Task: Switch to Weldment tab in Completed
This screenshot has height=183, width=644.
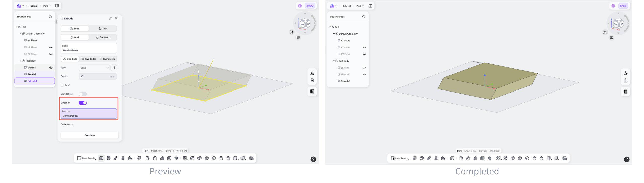Action: (x=495, y=151)
